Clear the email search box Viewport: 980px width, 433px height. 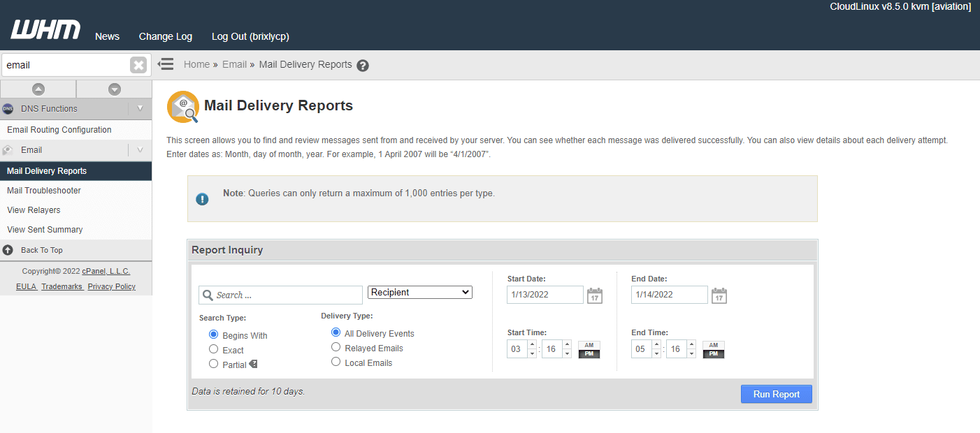[x=138, y=65]
